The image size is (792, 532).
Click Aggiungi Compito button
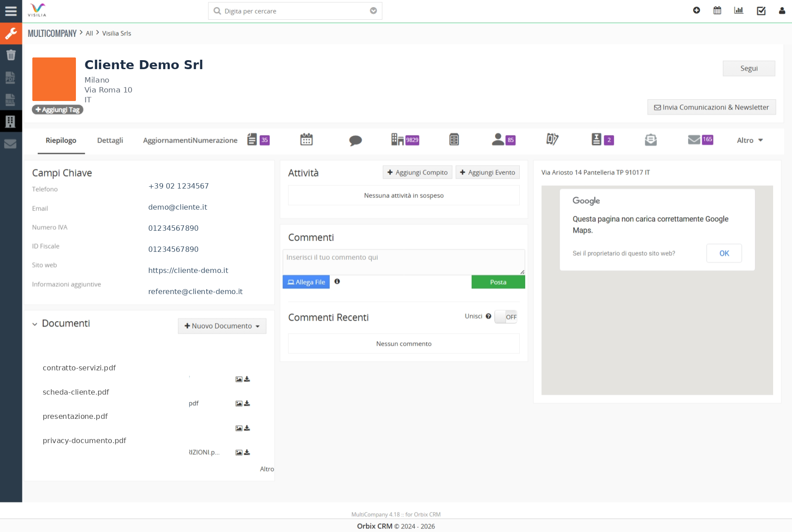click(417, 172)
